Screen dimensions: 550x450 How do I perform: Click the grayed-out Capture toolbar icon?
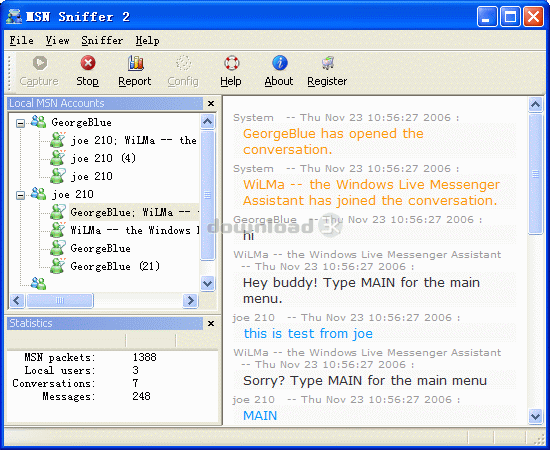[x=40, y=63]
